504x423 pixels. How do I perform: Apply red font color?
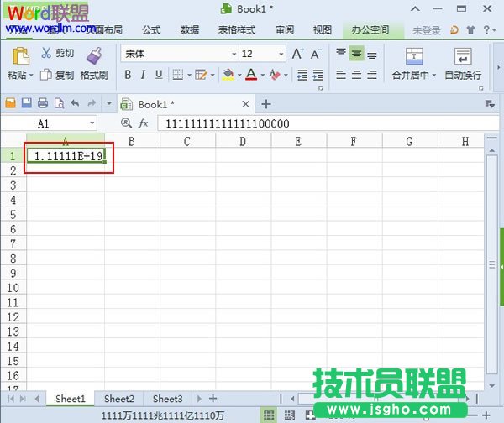pos(251,75)
